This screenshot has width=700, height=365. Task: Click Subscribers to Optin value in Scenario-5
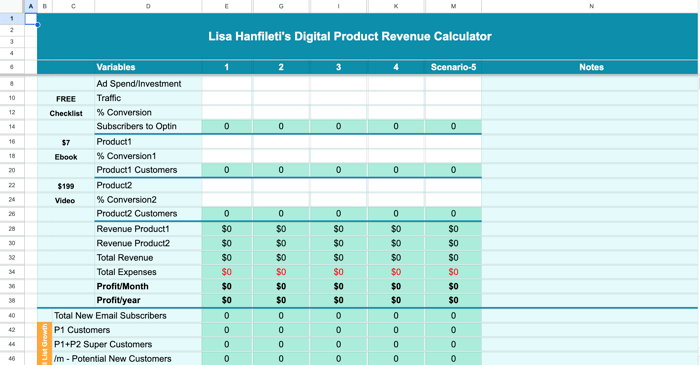pos(453,127)
